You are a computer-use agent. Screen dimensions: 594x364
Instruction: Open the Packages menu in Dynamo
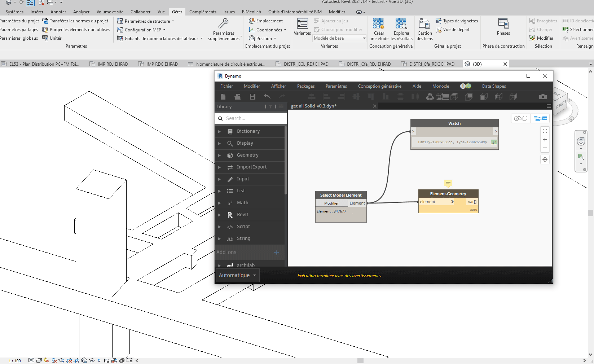305,86
